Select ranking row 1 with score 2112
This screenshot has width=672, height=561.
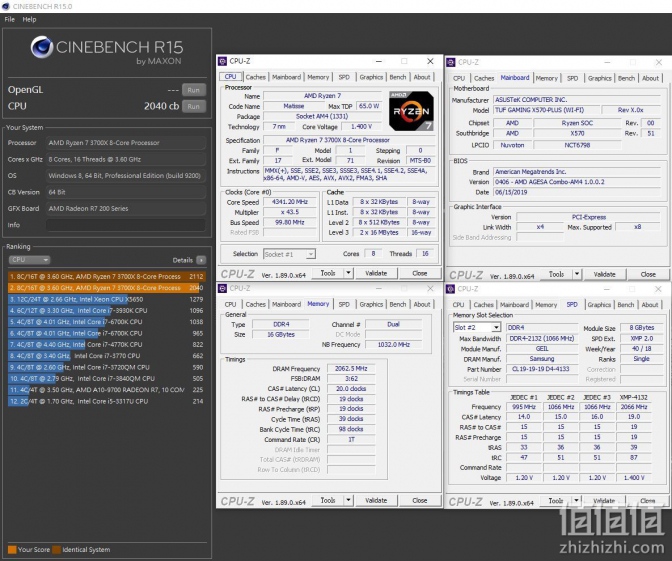tap(106, 277)
